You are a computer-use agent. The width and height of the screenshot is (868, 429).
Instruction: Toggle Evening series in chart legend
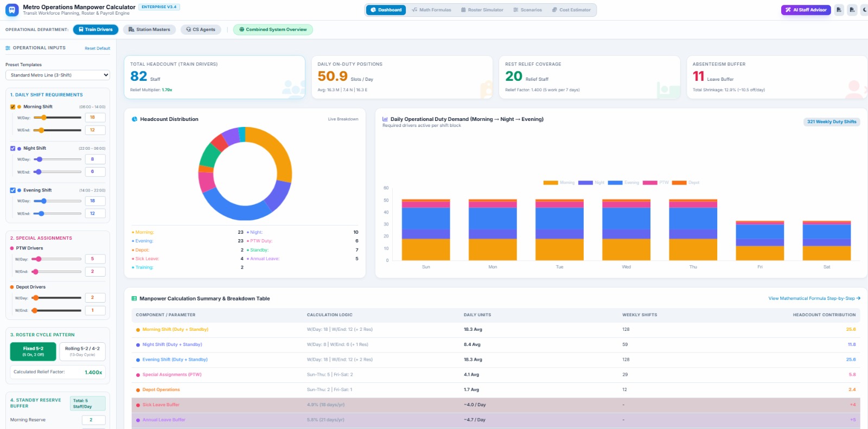pos(623,183)
